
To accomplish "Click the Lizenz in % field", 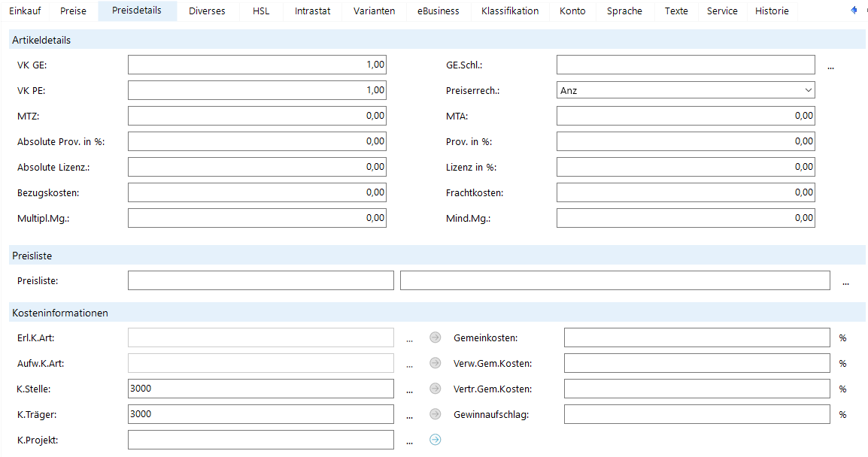I will [686, 167].
